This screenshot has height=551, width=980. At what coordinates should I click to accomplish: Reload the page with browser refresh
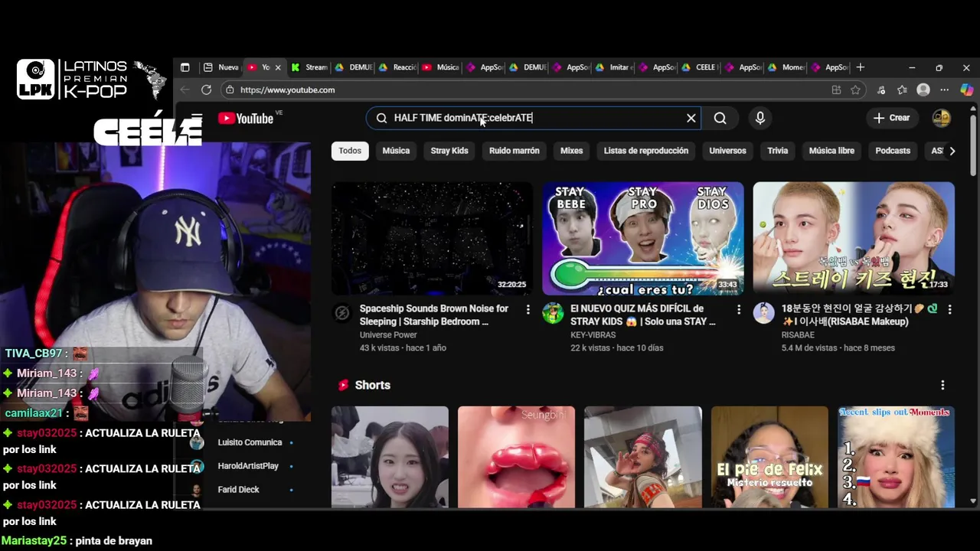(x=206, y=90)
